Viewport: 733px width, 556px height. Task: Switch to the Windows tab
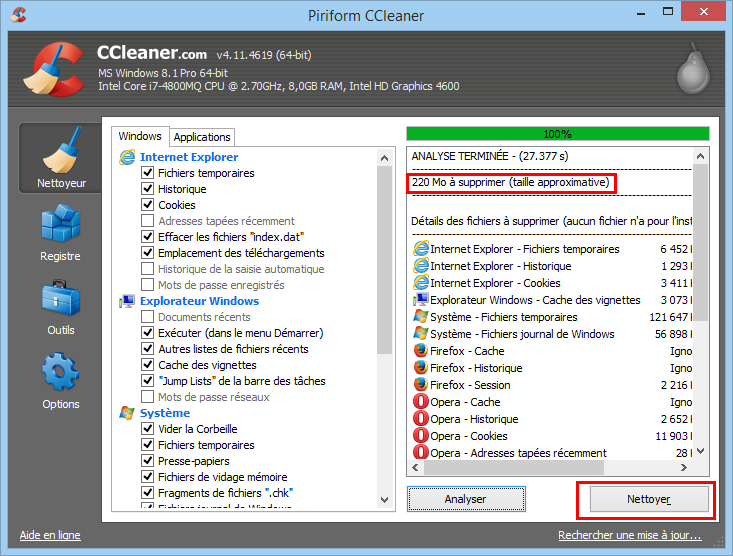point(140,136)
